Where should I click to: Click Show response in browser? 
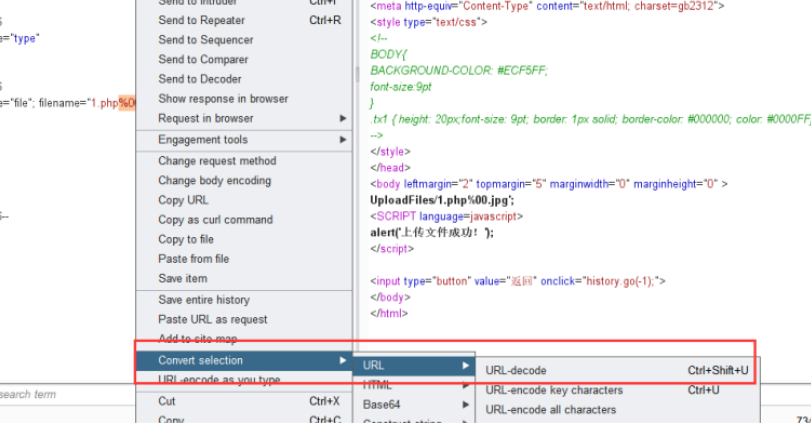tap(223, 99)
